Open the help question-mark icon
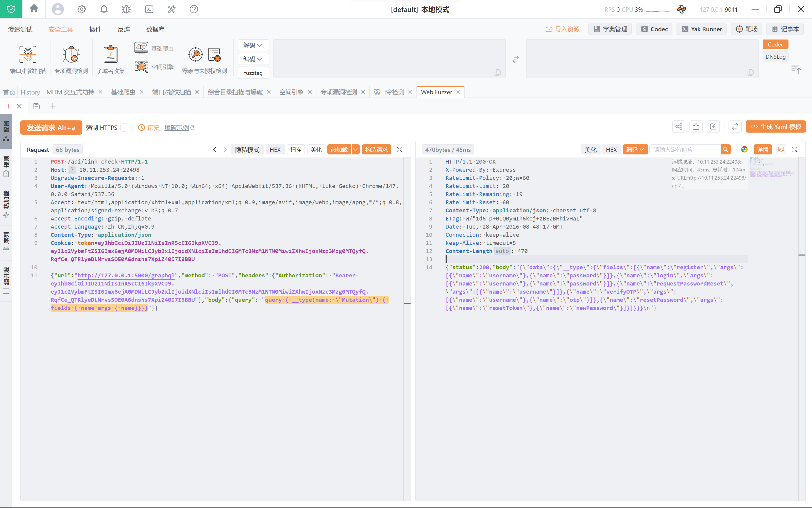Screen dimensions: 812x508 [194, 9]
